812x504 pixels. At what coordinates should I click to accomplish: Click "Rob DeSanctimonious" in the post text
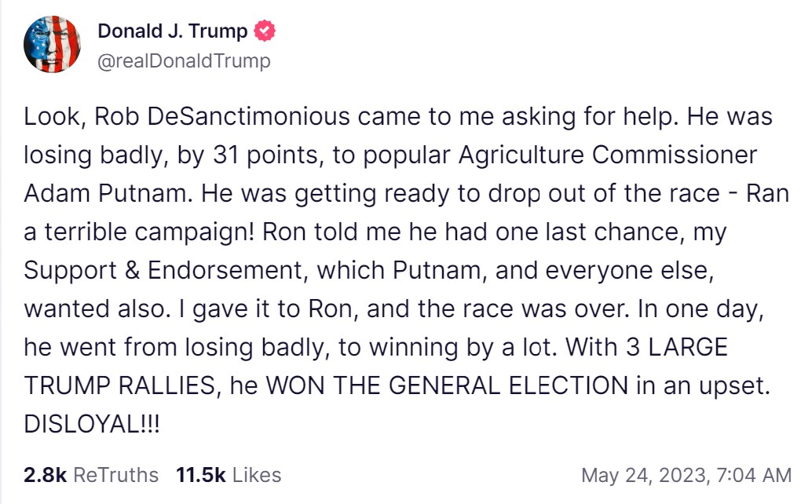tap(223, 117)
